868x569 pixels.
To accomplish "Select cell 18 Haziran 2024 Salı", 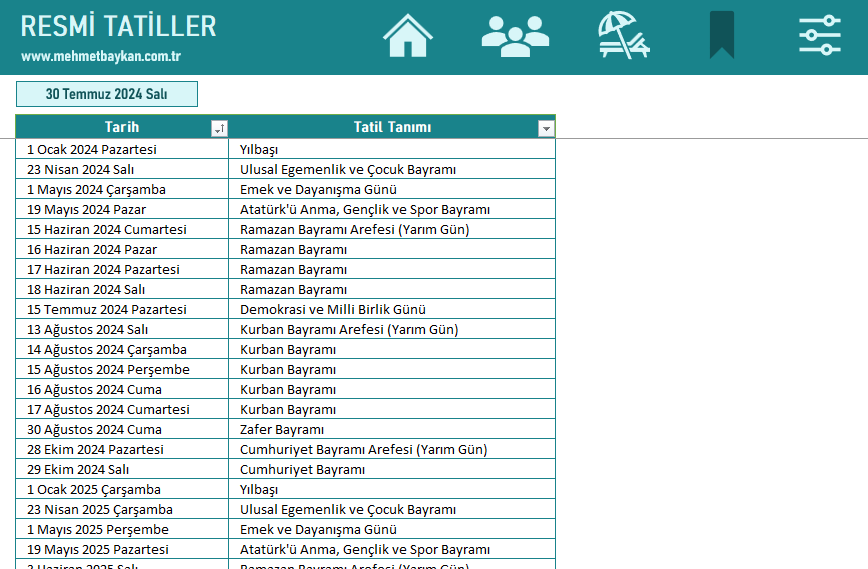I will coord(122,288).
